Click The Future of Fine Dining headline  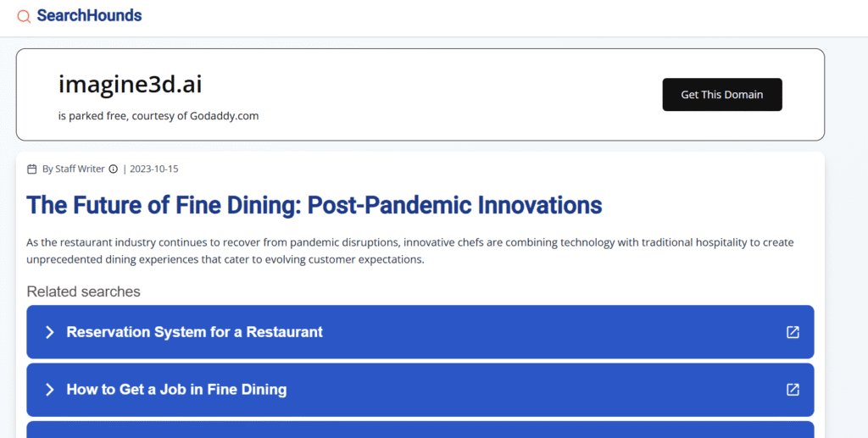(314, 205)
